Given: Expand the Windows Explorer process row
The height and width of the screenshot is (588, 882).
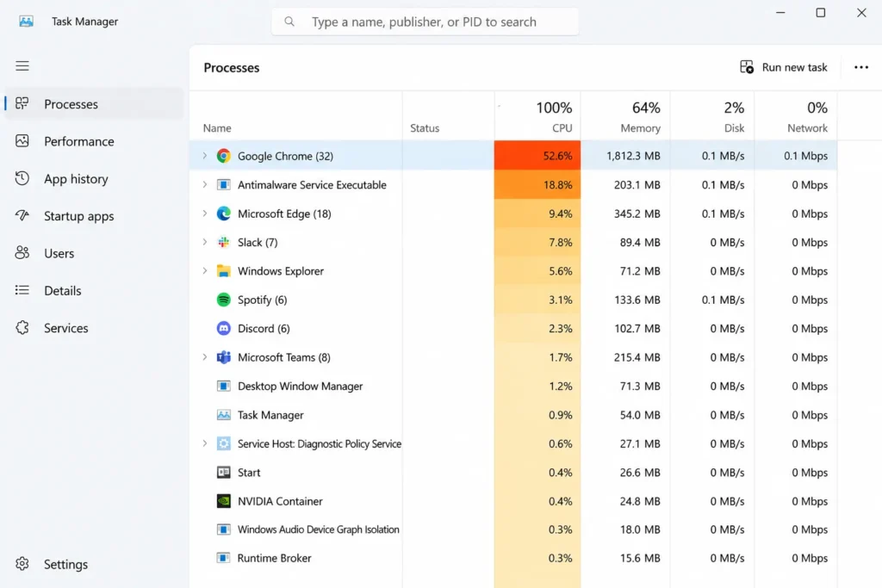Looking at the screenshot, I should pos(205,271).
